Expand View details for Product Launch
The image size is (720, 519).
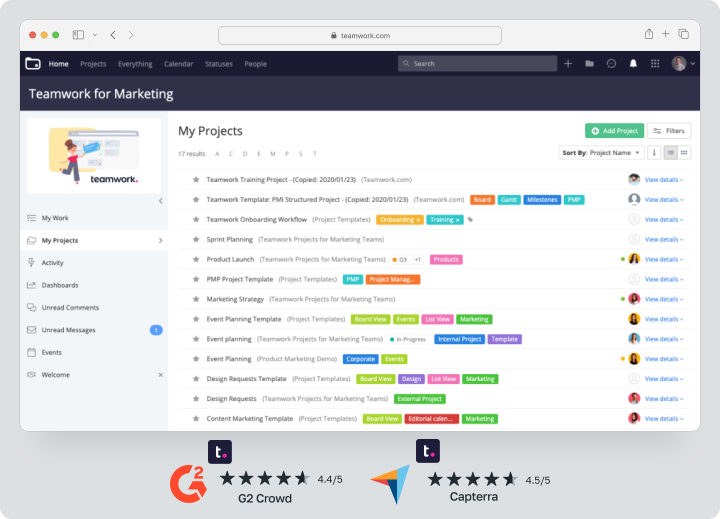[x=664, y=260]
